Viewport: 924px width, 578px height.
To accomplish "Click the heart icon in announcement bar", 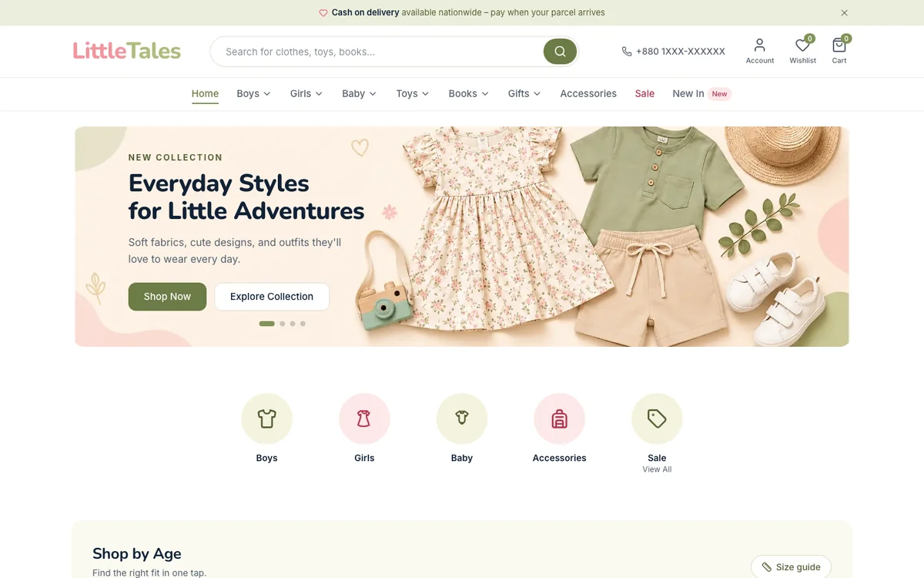I will 323,13.
